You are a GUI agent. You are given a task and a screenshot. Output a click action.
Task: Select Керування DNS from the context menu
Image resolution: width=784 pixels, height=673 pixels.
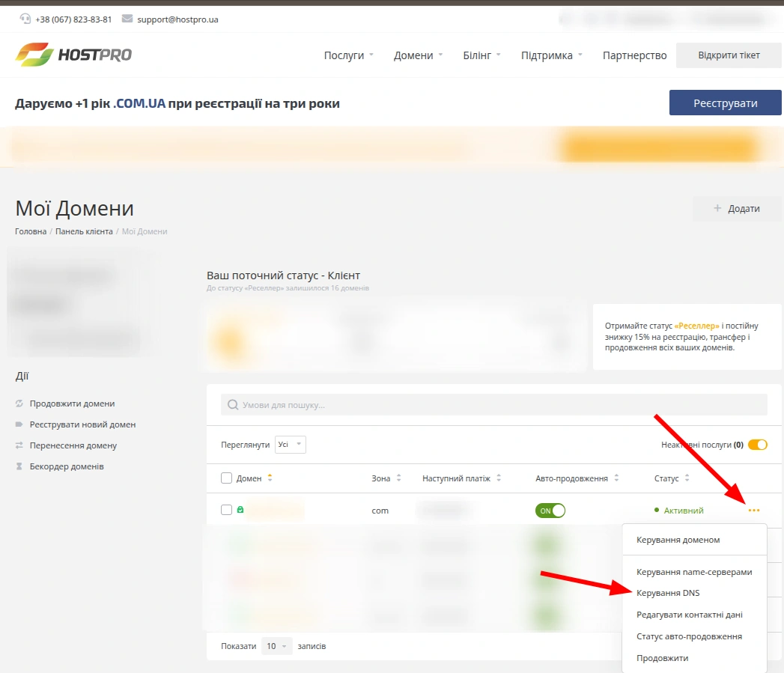[x=666, y=592]
